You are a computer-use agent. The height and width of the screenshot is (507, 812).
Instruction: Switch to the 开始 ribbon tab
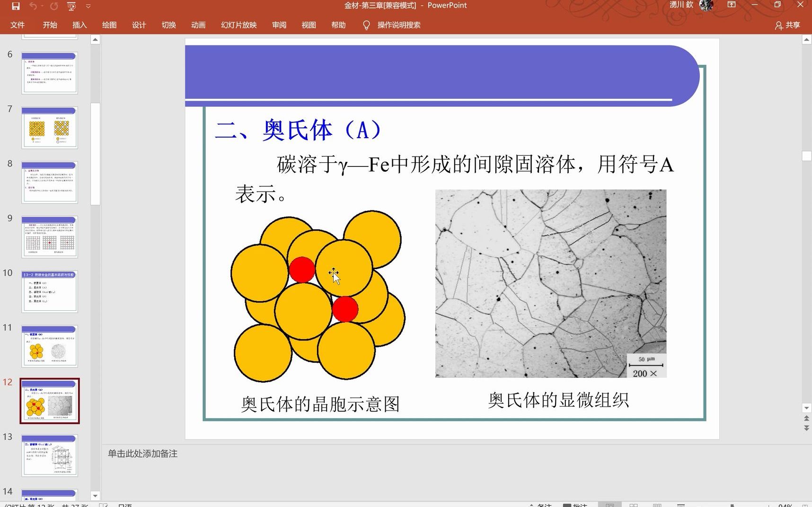pos(50,25)
